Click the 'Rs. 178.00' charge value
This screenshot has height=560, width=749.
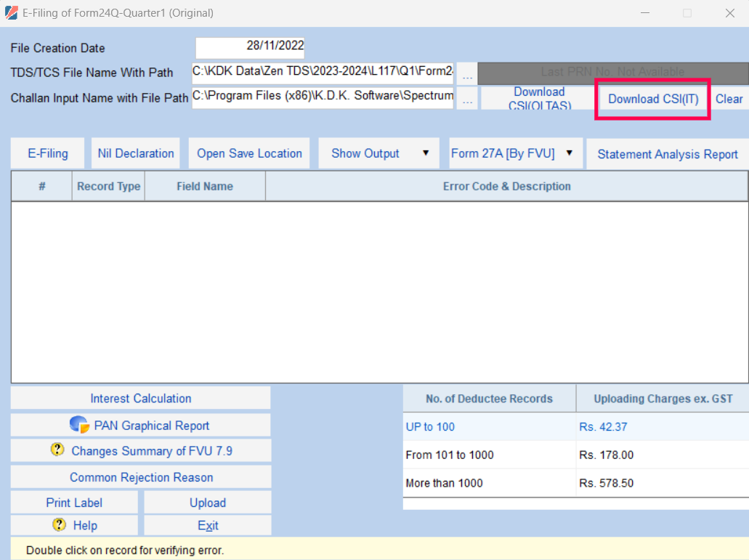pyautogui.click(x=606, y=455)
